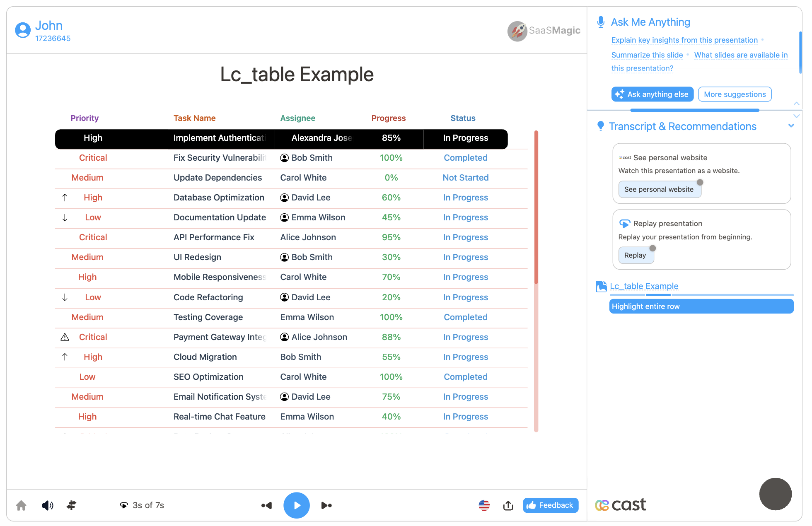Select the Highlight entire row item

pos(701,306)
